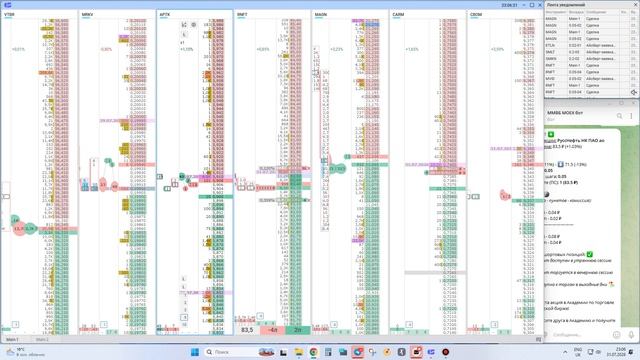Click the red -4л position button in RNFT
The height and width of the screenshot is (360, 640).
coord(272,330)
